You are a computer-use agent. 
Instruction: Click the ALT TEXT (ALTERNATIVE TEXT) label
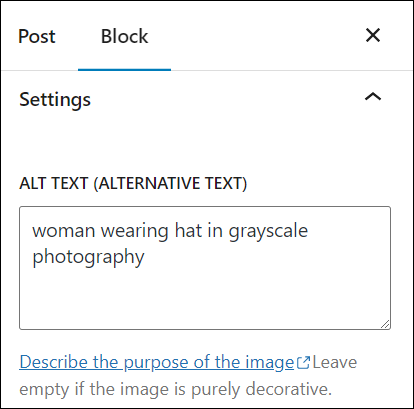133,183
